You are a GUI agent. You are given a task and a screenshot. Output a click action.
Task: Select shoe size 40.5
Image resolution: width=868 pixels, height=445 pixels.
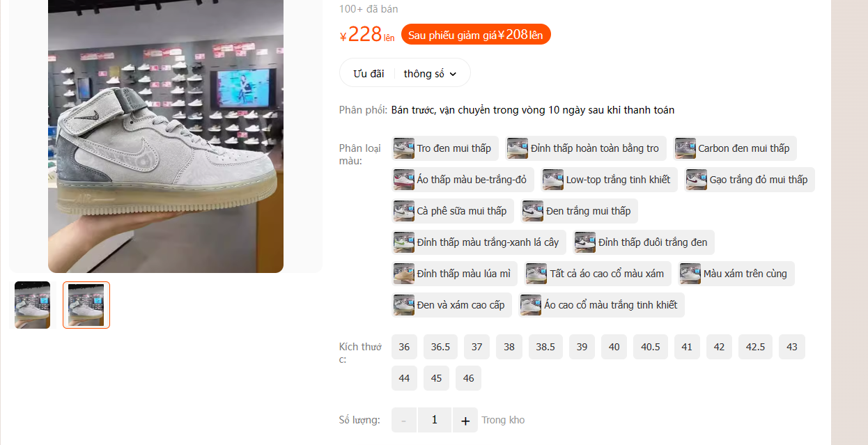pos(651,347)
